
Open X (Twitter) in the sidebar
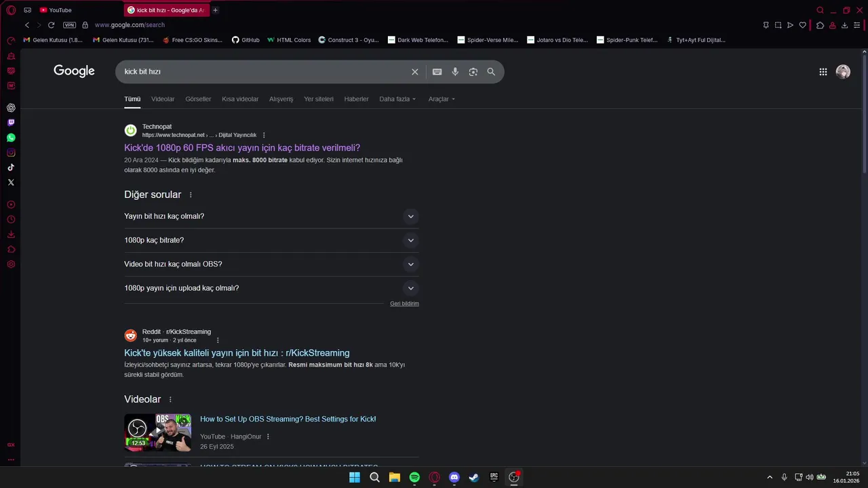[11, 182]
